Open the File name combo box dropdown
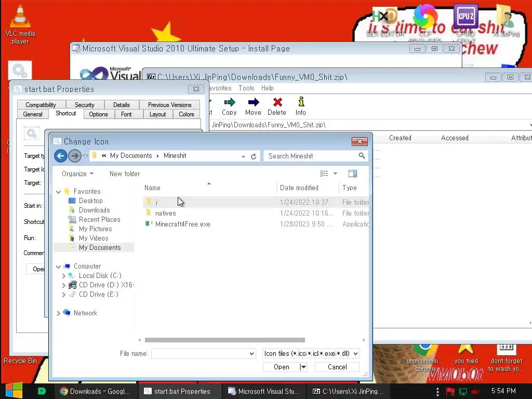The image size is (532, 399). click(x=252, y=353)
